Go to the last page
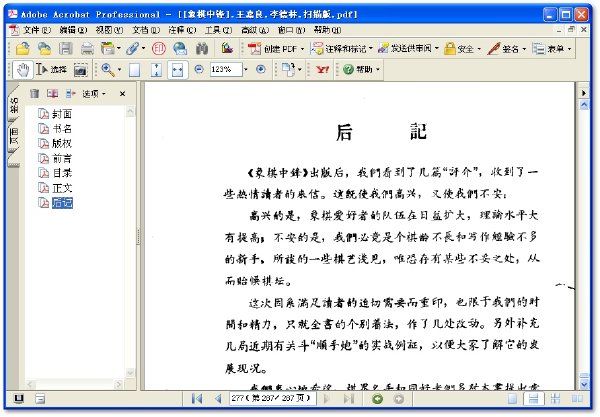Image resolution: width=600 pixels, height=417 pixels. click(x=349, y=399)
